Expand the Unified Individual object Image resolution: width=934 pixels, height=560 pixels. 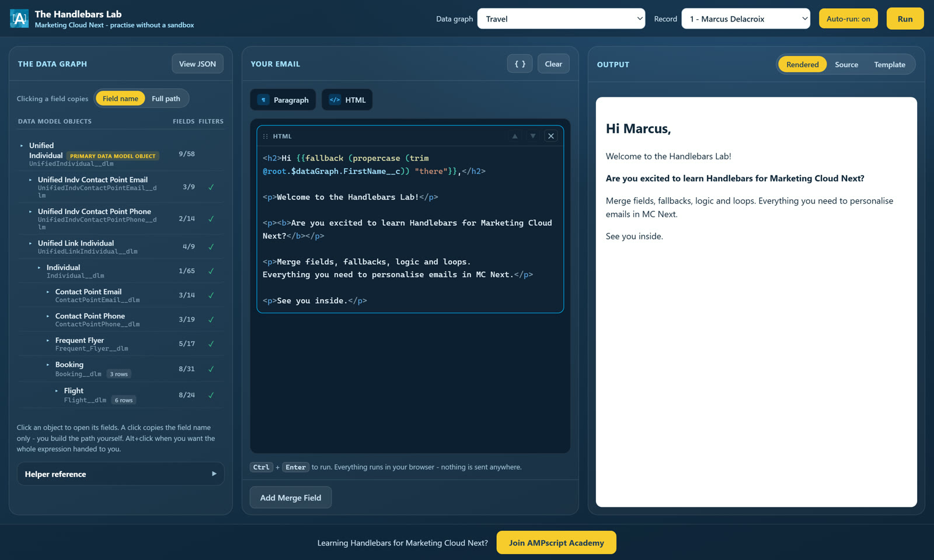point(121,154)
